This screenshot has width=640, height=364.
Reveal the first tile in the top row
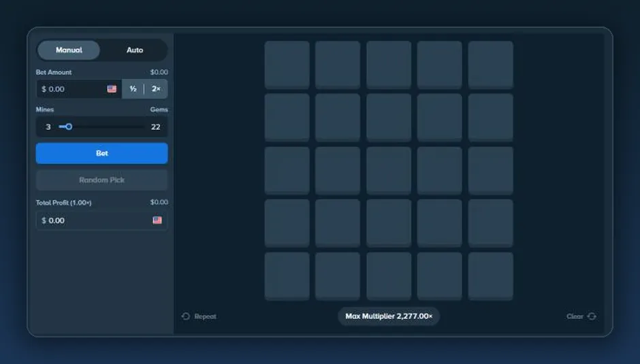tap(287, 65)
